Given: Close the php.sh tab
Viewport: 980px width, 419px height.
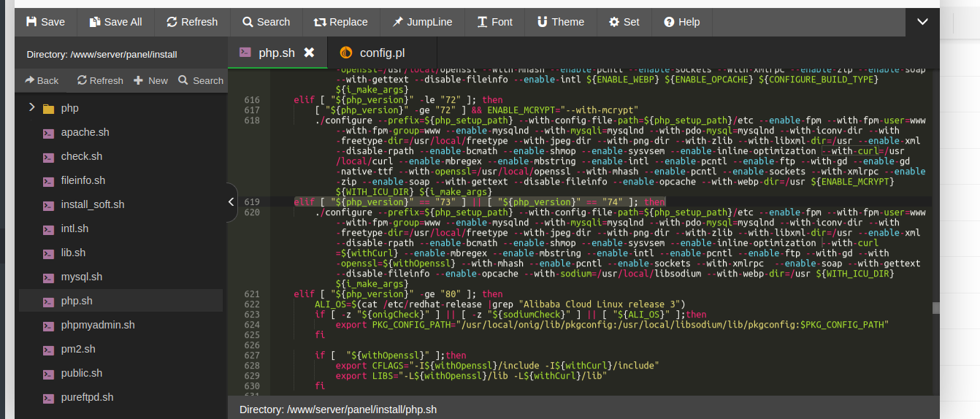Looking at the screenshot, I should 309,53.
